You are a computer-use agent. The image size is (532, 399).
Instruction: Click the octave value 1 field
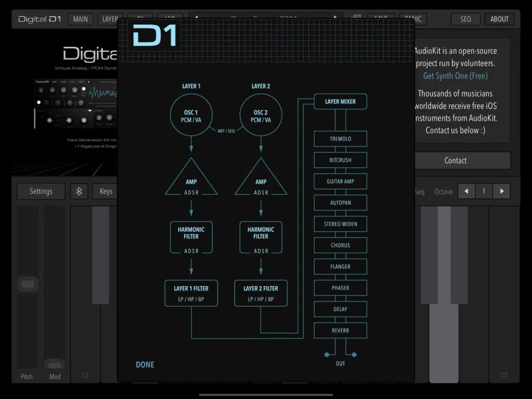(x=484, y=192)
